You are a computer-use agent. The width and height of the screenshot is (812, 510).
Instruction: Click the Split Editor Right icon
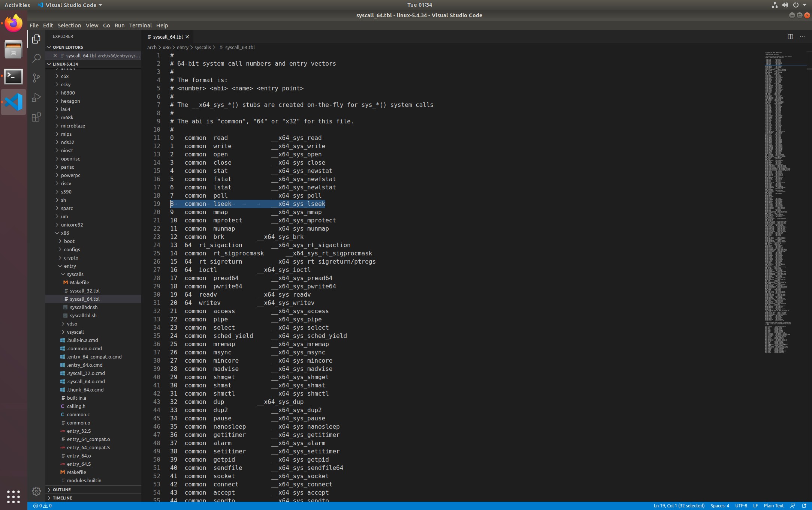pyautogui.click(x=790, y=37)
